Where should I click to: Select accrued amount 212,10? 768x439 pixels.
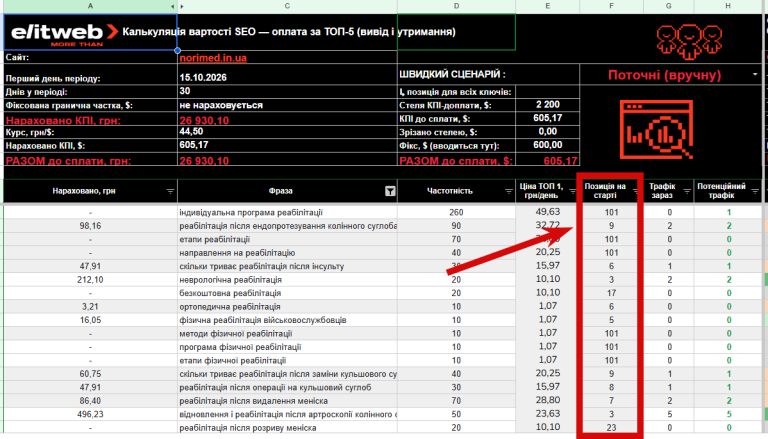(90, 280)
